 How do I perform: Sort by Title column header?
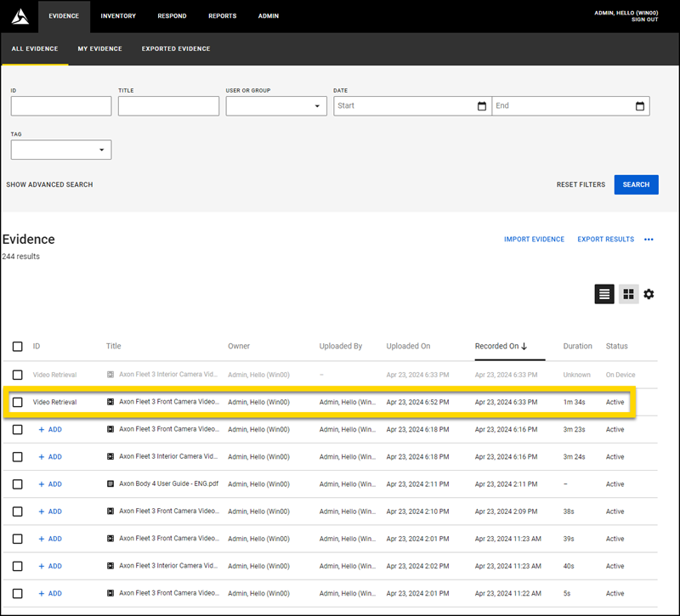pyautogui.click(x=114, y=347)
